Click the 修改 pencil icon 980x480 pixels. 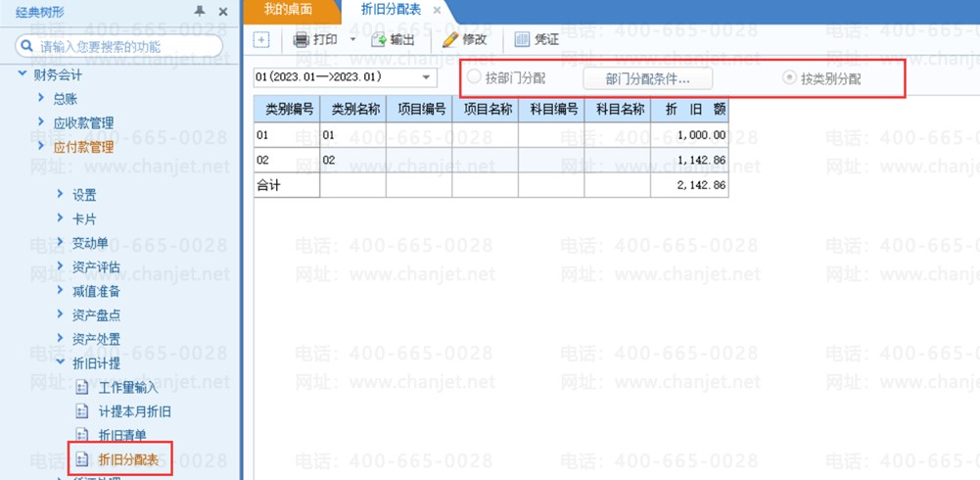click(x=450, y=40)
